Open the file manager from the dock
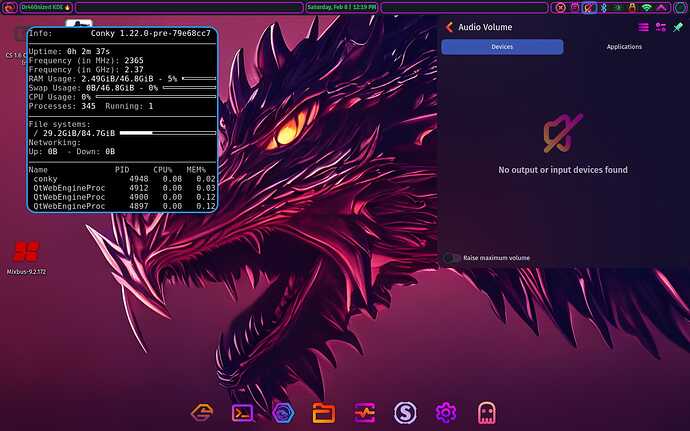This screenshot has width=690, height=431. click(323, 413)
